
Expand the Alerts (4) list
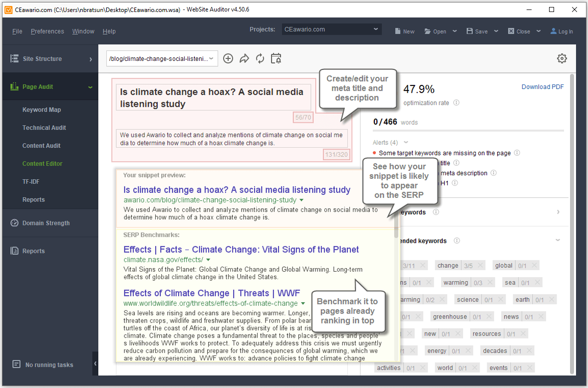(406, 142)
